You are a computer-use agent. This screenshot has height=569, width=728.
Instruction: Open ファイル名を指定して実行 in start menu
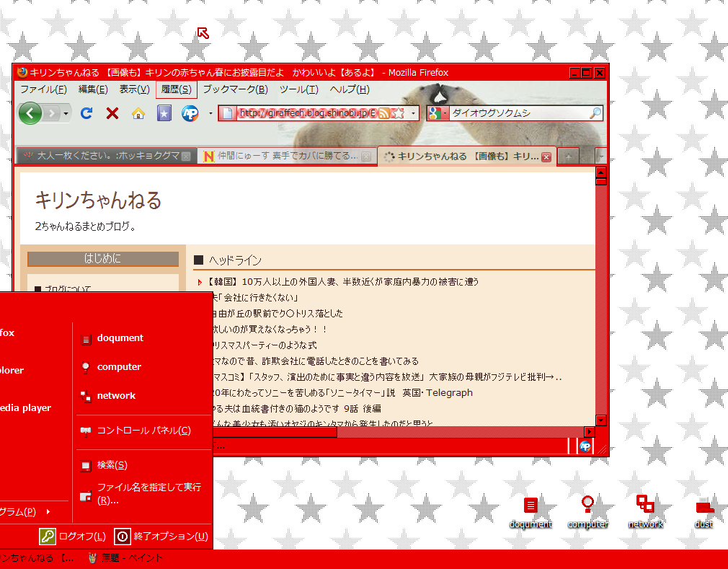tap(143, 493)
